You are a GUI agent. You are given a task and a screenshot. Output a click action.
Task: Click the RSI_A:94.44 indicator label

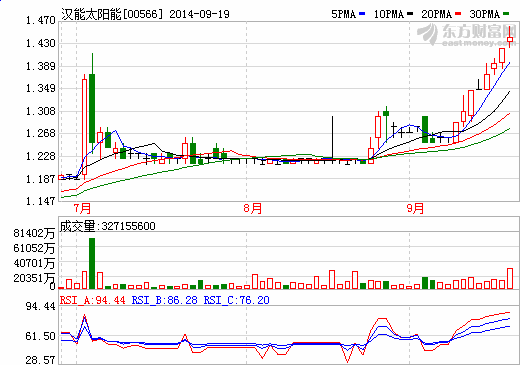point(93,300)
